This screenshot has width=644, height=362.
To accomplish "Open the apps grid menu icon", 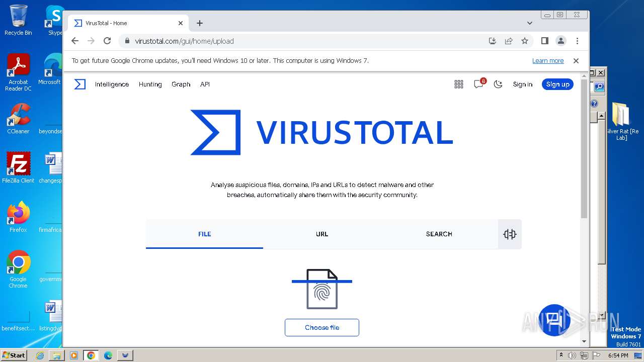I will tap(459, 84).
